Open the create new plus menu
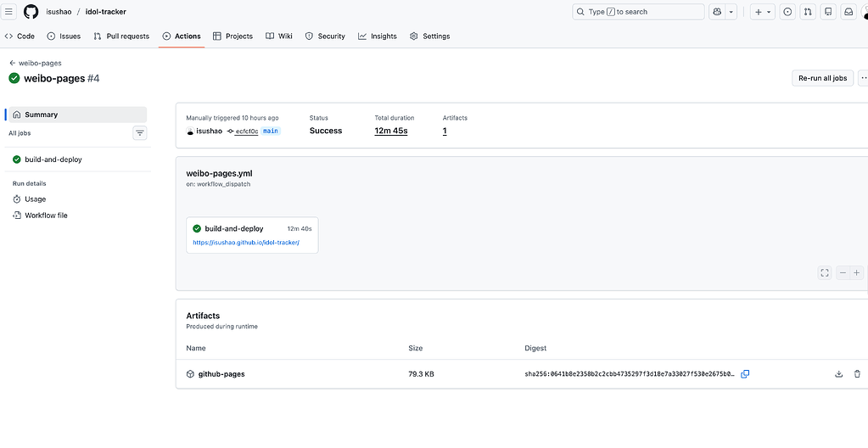Viewport: 868px width, 448px height. click(x=762, y=12)
